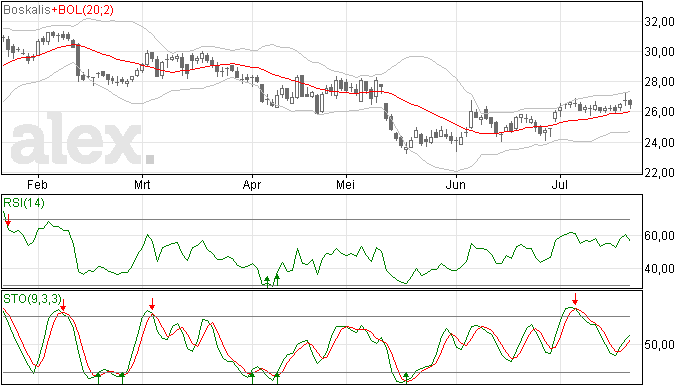Click the 32,00 price axis value
The height and width of the screenshot is (387, 690).
point(659,22)
